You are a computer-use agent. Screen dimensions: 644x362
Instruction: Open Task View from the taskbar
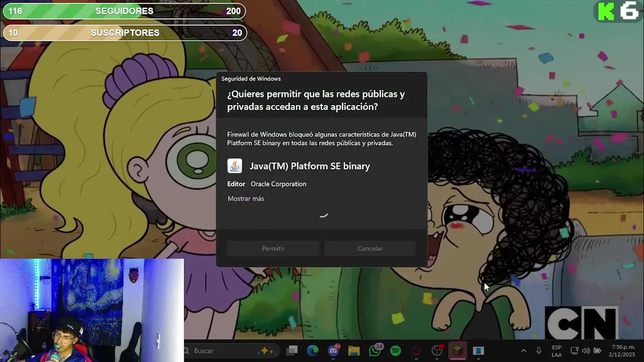click(x=292, y=350)
